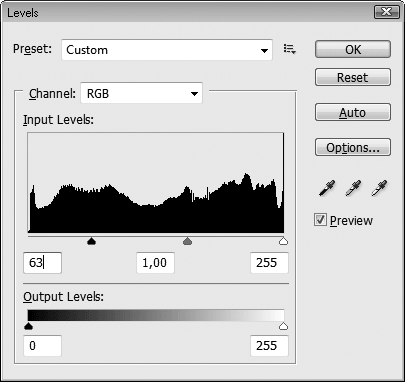Viewport: 405px width, 382px height.
Task: Open the Options... dialog button
Action: click(x=353, y=147)
